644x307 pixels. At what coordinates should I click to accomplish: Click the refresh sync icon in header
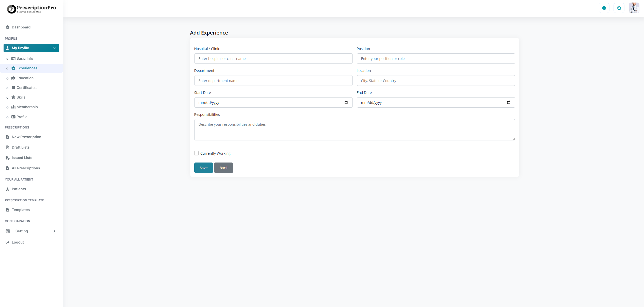(619, 8)
